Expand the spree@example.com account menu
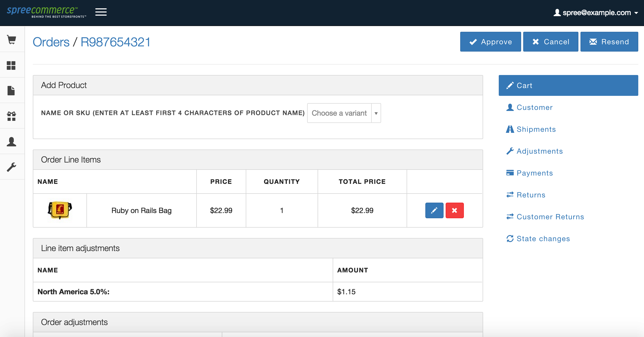The image size is (644, 337). [596, 13]
